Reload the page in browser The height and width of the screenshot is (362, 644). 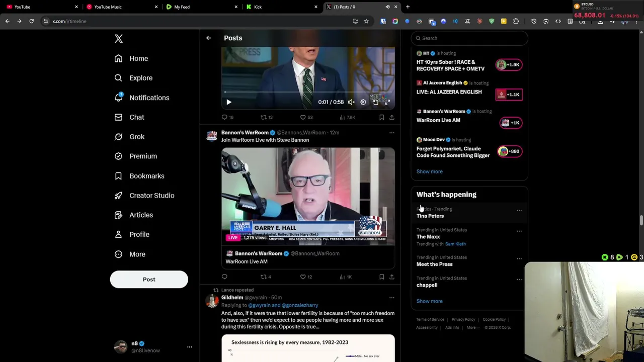click(31, 21)
